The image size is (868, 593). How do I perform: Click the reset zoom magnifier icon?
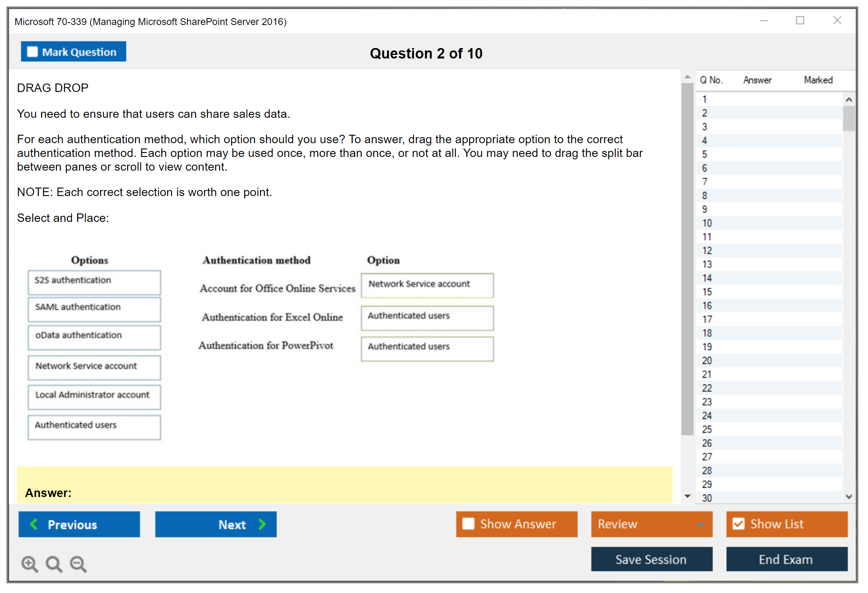click(54, 564)
